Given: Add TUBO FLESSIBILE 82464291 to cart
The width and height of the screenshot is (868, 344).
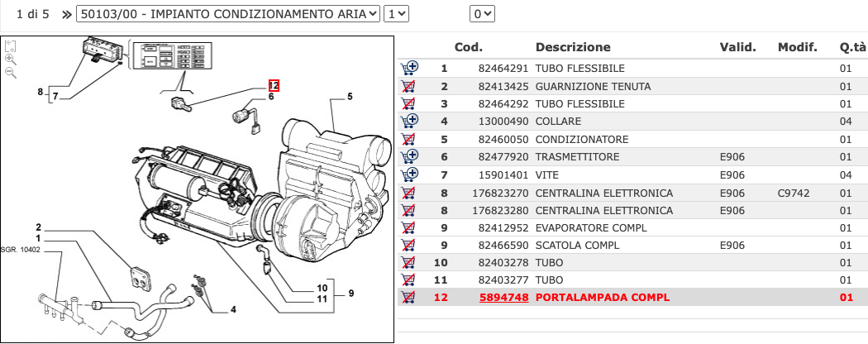Looking at the screenshot, I should coord(408,69).
